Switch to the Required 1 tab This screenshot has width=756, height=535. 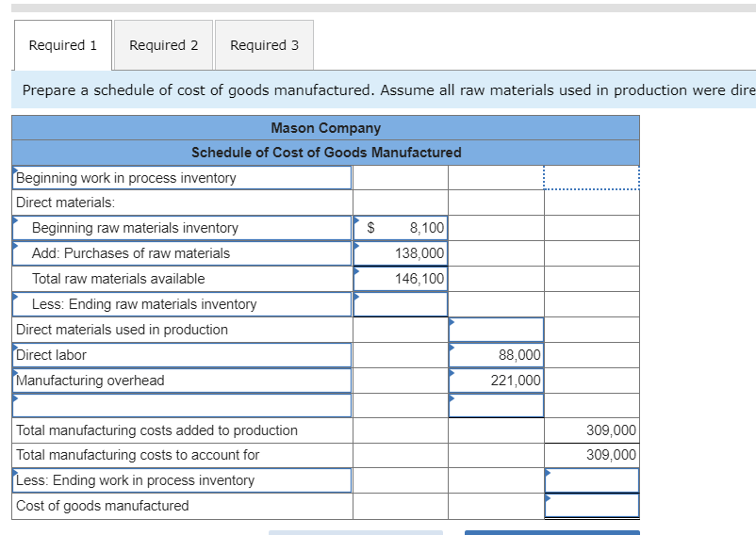point(63,45)
